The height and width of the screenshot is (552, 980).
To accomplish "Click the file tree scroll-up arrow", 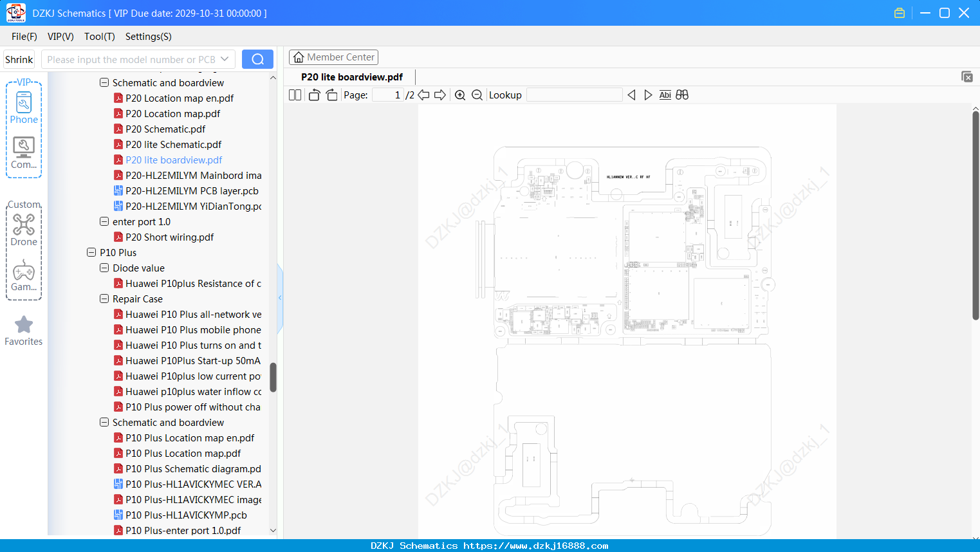I will click(273, 78).
